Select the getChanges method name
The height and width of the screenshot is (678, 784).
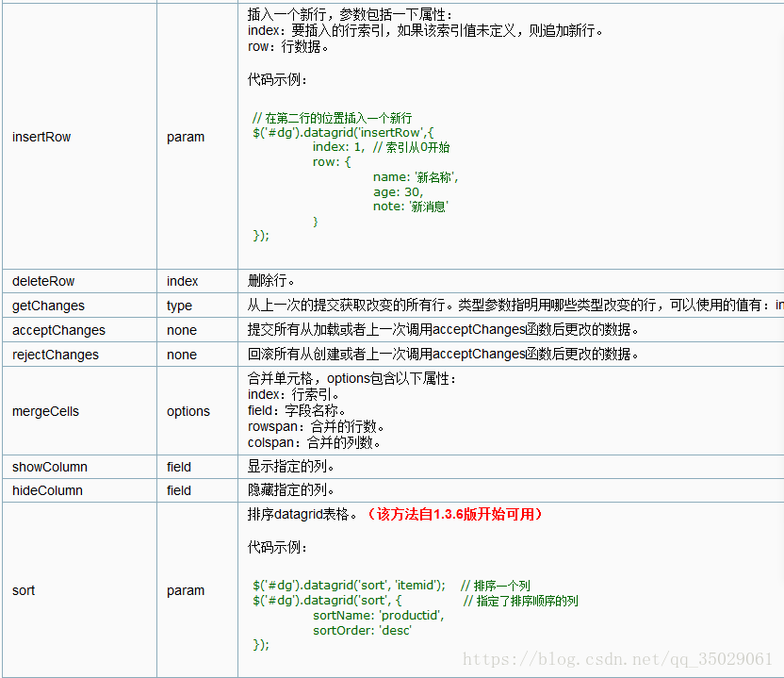point(48,306)
